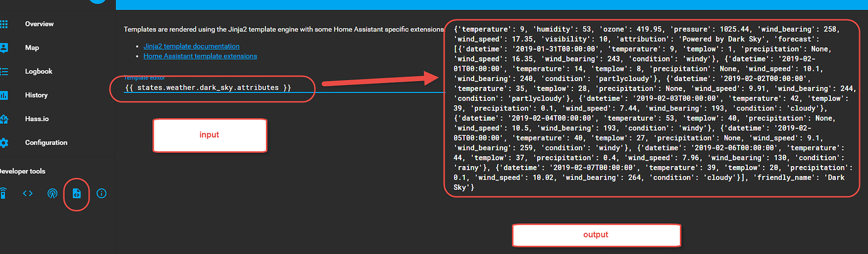This screenshot has height=254, width=868.
Task: Open the Overview page in the sidebar
Action: tap(39, 24)
